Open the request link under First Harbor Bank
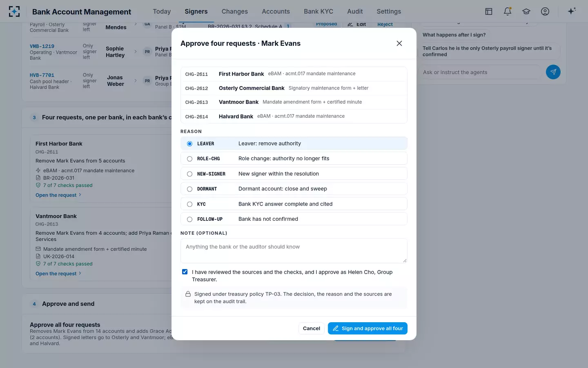 pyautogui.click(x=58, y=195)
